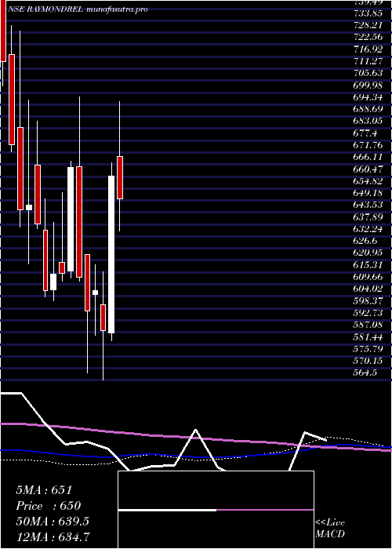Image resolution: width=392 pixels, height=549 pixels.
Task: Click the 671.76 price axis label
Action: pos(368,145)
